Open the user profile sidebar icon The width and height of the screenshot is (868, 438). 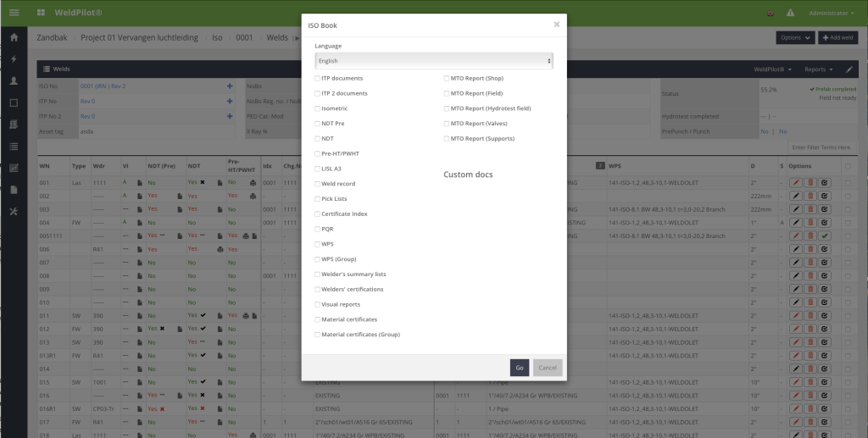point(14,81)
